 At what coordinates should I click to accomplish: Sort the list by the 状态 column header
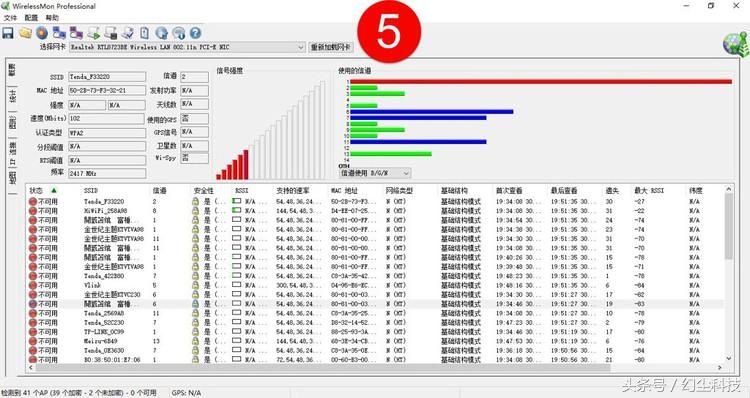point(36,190)
